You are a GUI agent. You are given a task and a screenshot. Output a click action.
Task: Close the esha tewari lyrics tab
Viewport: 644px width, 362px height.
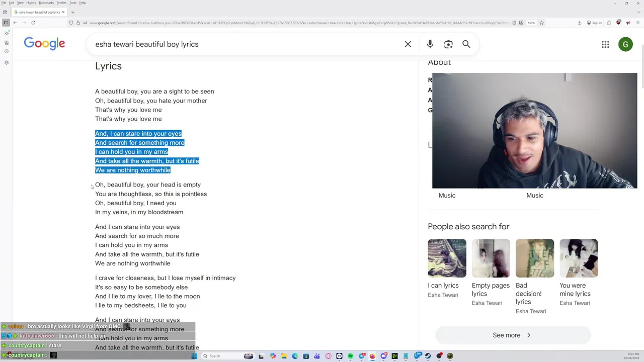pos(63,12)
